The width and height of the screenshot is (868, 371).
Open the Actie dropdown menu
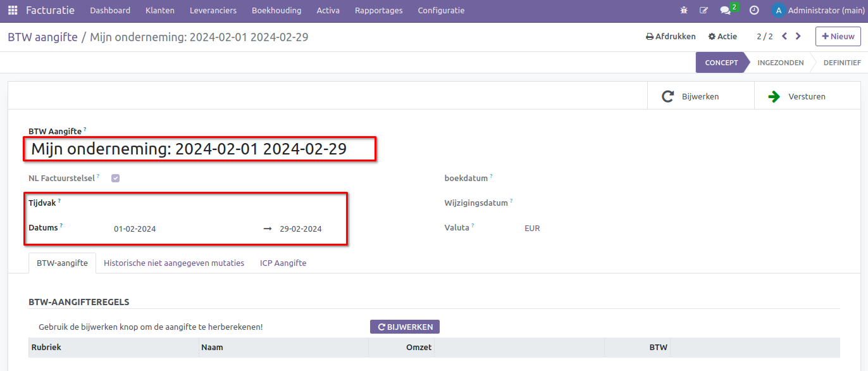point(722,37)
